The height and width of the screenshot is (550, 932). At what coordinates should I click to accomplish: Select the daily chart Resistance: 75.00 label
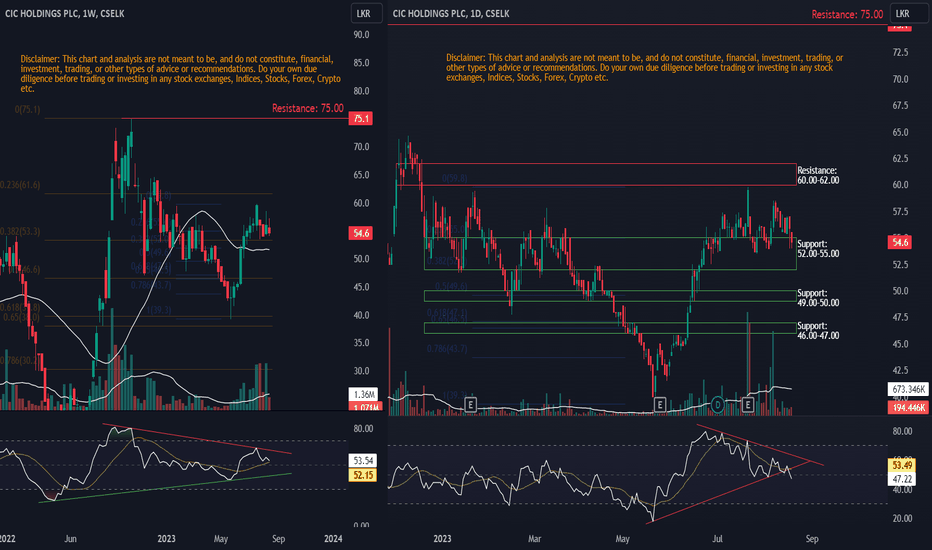[x=847, y=14]
